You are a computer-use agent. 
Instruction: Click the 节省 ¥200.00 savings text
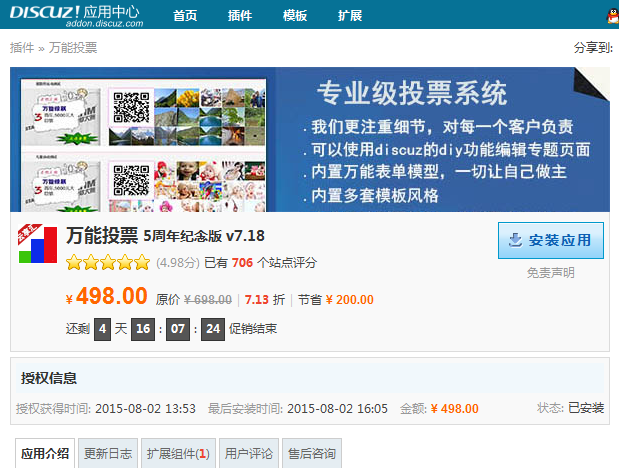click(336, 300)
